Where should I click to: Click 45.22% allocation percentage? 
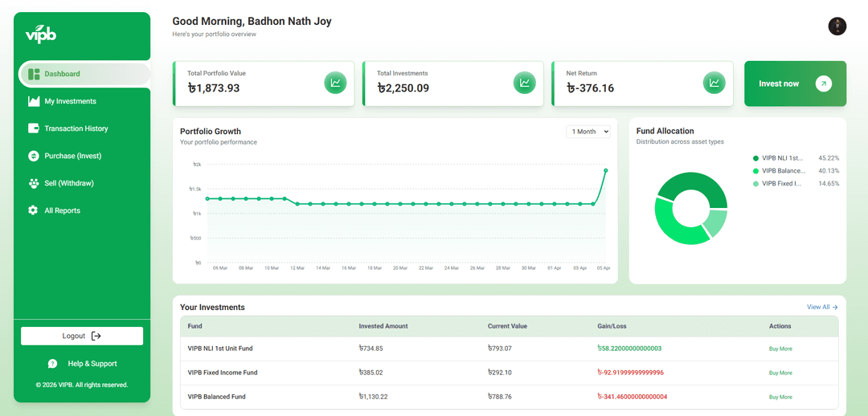tap(829, 158)
